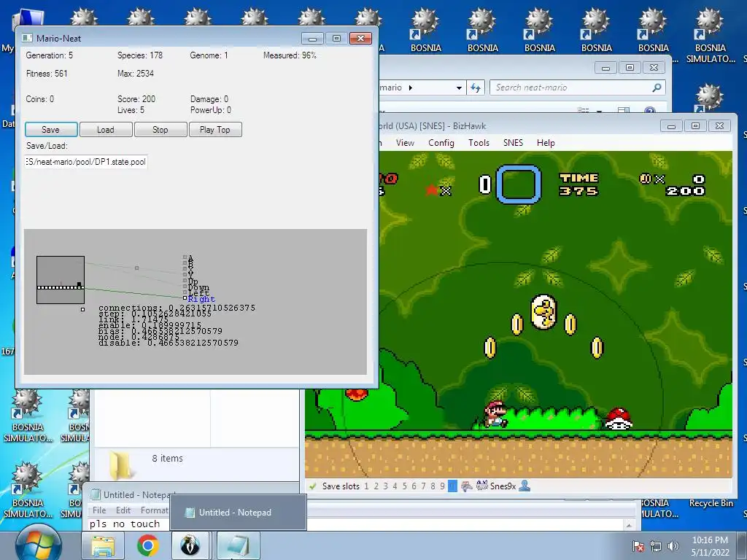747x560 pixels.
Task: Open Google Chrome from the taskbar
Action: tap(147, 545)
